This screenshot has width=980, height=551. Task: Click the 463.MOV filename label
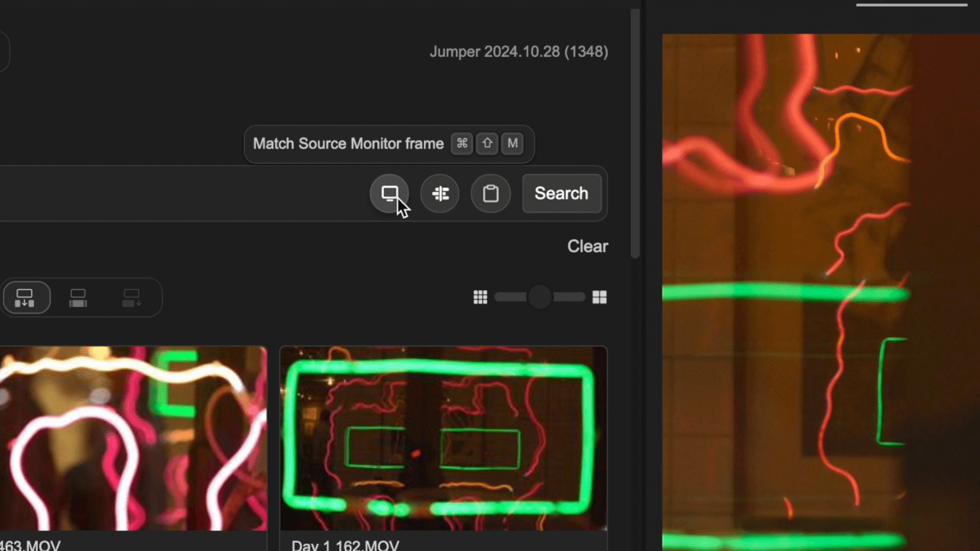click(31, 545)
